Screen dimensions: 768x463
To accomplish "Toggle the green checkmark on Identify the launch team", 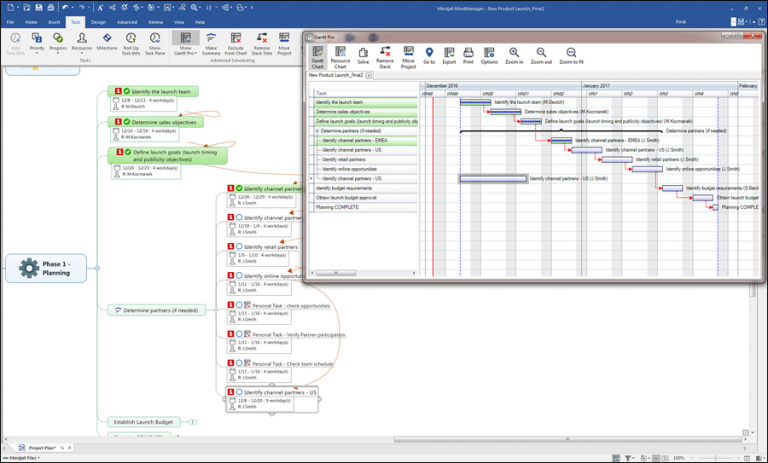I will click(x=127, y=91).
